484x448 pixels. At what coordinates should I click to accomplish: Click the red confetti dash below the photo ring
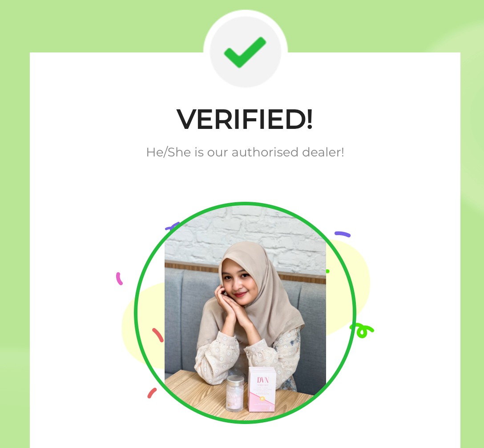point(152,393)
